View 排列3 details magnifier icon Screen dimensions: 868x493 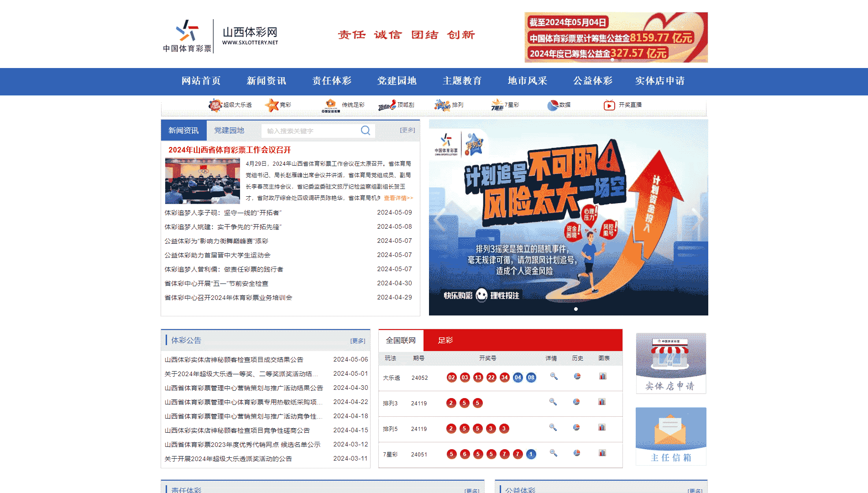pos(553,402)
